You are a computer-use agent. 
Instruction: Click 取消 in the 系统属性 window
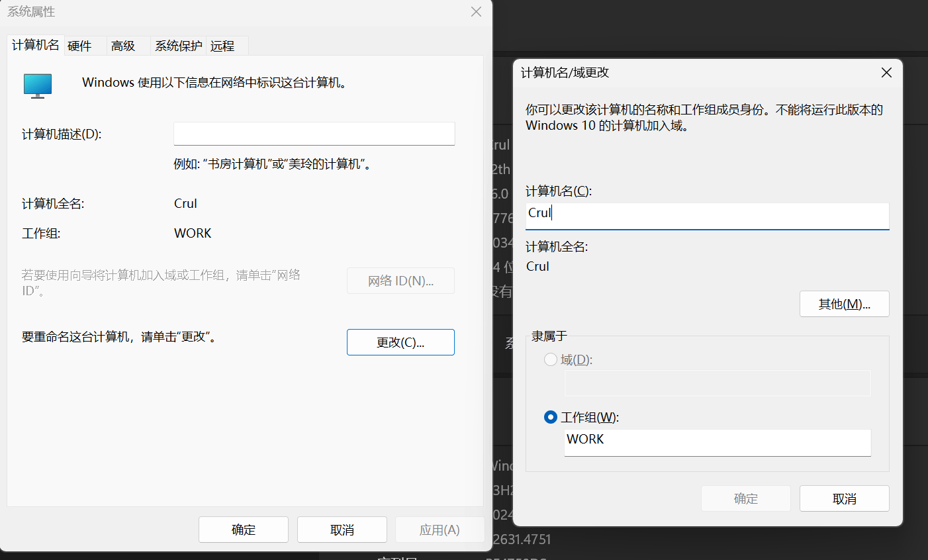click(x=342, y=530)
